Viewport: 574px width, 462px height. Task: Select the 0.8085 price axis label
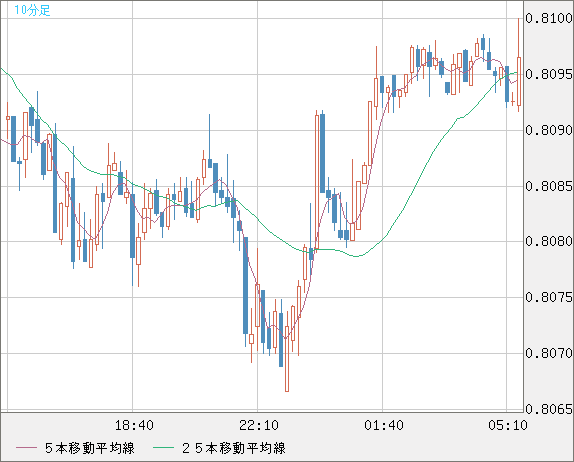pos(549,186)
